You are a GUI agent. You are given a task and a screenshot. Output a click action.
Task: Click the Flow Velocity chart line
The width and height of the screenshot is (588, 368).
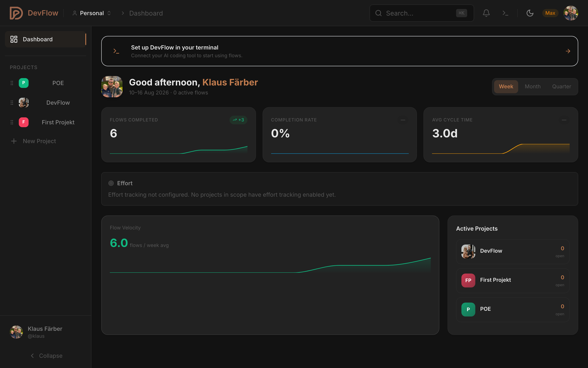coord(270,266)
